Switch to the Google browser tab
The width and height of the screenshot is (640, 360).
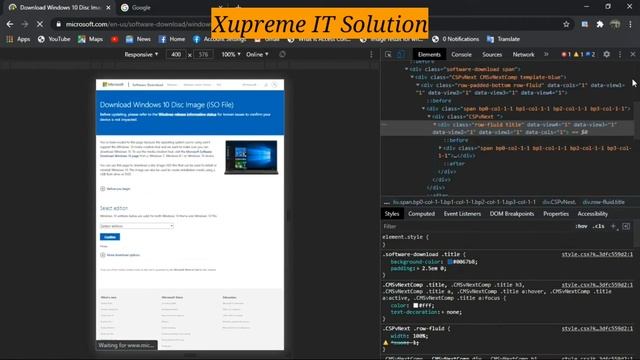141,7
